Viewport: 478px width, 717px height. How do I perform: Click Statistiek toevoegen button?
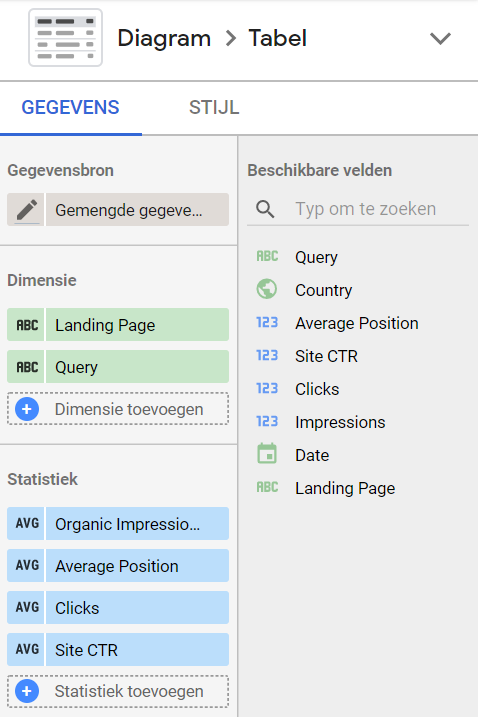(118, 692)
